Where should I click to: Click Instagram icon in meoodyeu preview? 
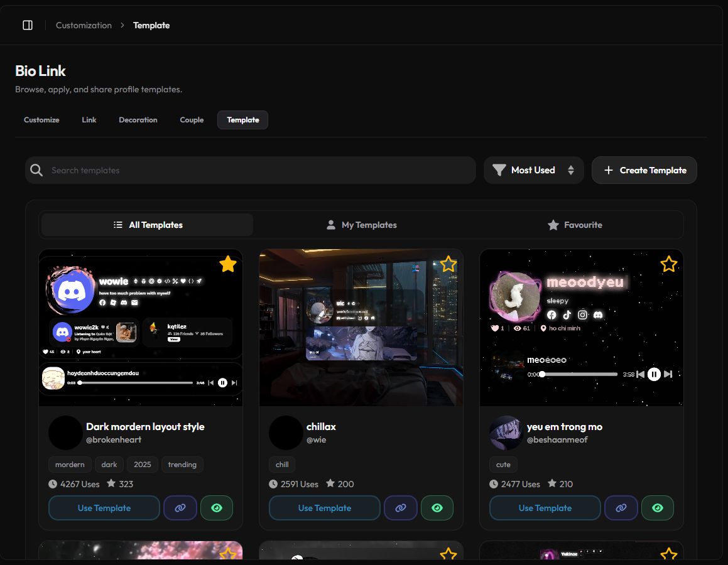point(583,315)
